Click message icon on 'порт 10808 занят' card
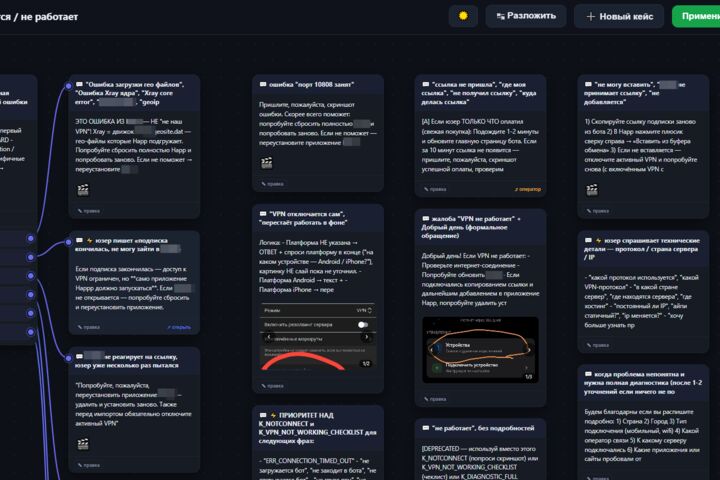The image size is (720, 480). (263, 85)
